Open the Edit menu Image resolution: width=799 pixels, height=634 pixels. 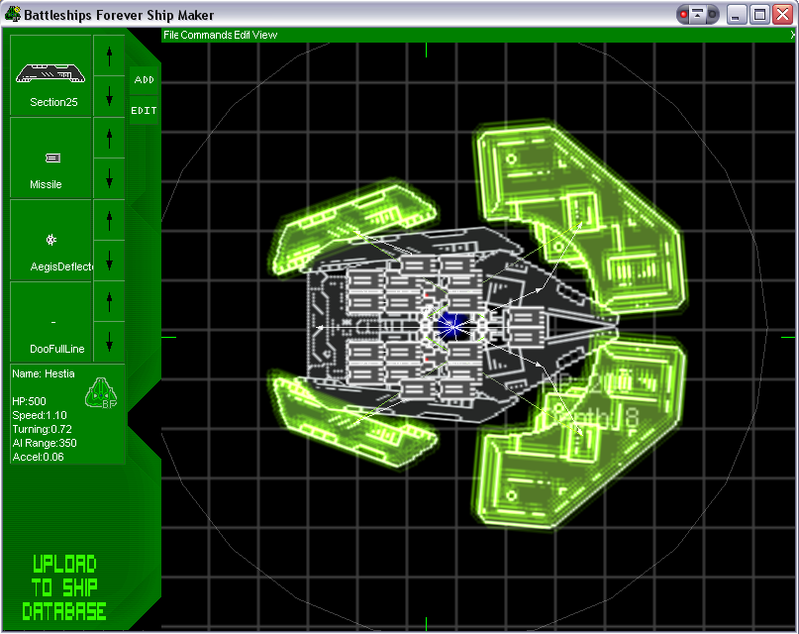(242, 35)
